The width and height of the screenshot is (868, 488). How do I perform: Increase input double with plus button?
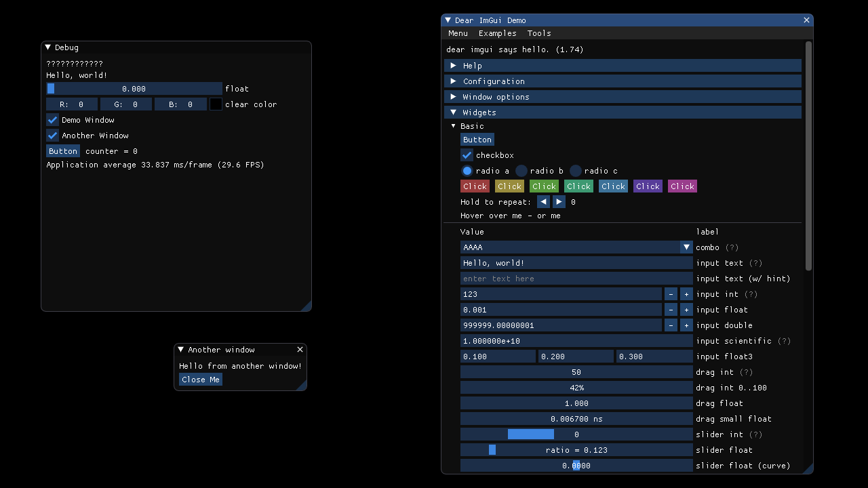686,325
